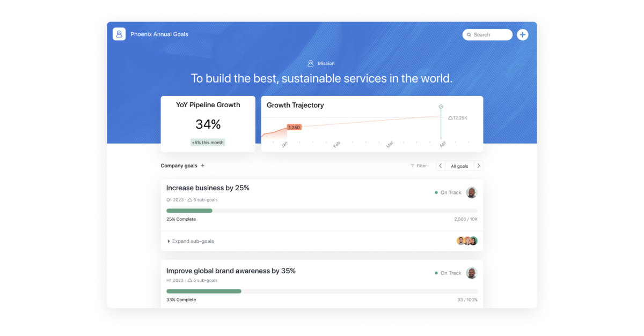Screen dimensions: 644x336
Task: Click the Phoenix Annual Goals workspace avatar icon
Action: point(119,34)
